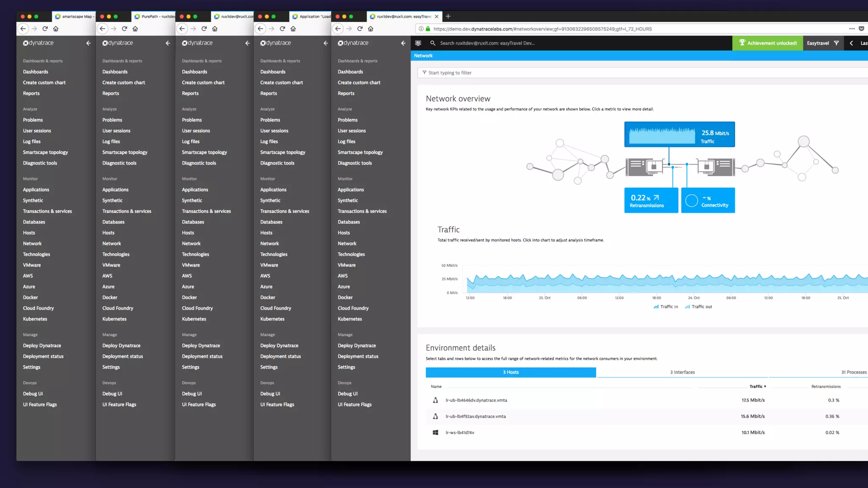The image size is (868, 488).
Task: Click the Achievement unlocked trophy button
Action: tap(768, 43)
